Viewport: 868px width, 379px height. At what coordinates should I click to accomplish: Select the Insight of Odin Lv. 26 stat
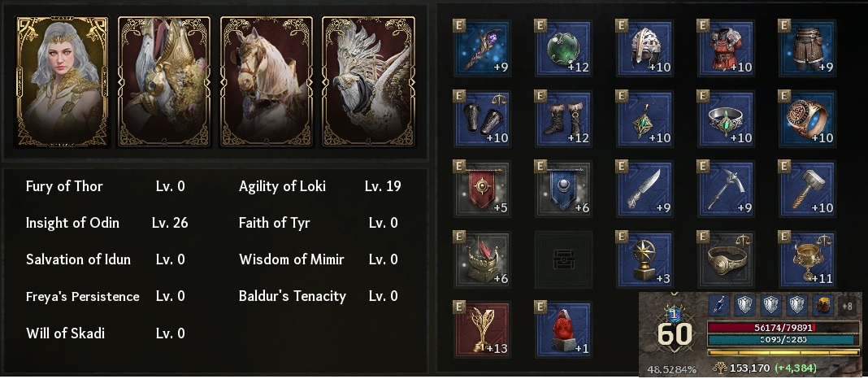tap(106, 223)
